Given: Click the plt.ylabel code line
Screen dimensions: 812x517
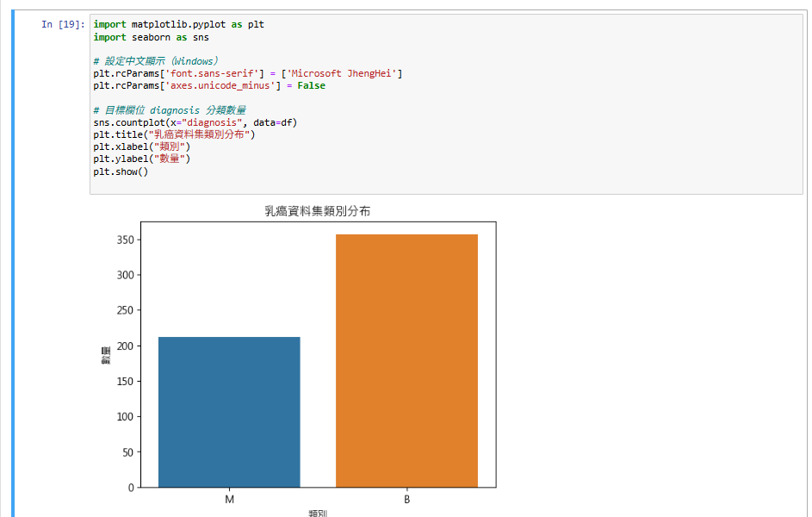Looking at the screenshot, I should [142, 159].
